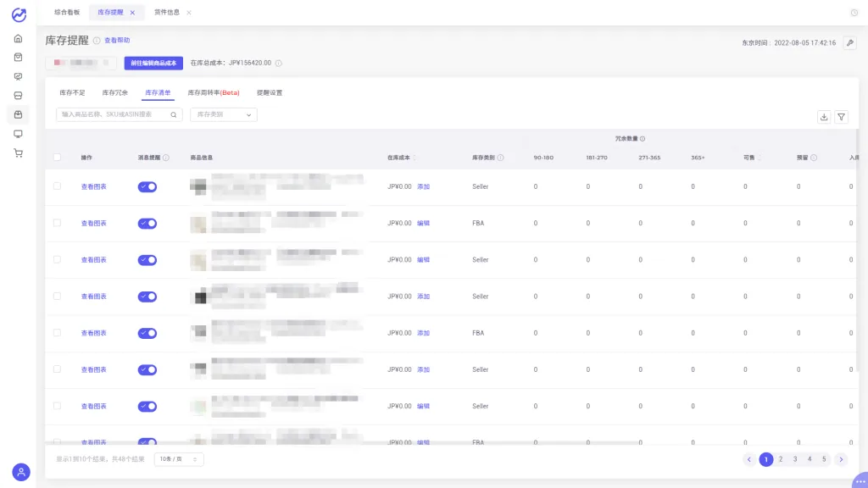Click first row product thumbnail
Image resolution: width=868 pixels, height=488 pixels.
pyautogui.click(x=198, y=187)
